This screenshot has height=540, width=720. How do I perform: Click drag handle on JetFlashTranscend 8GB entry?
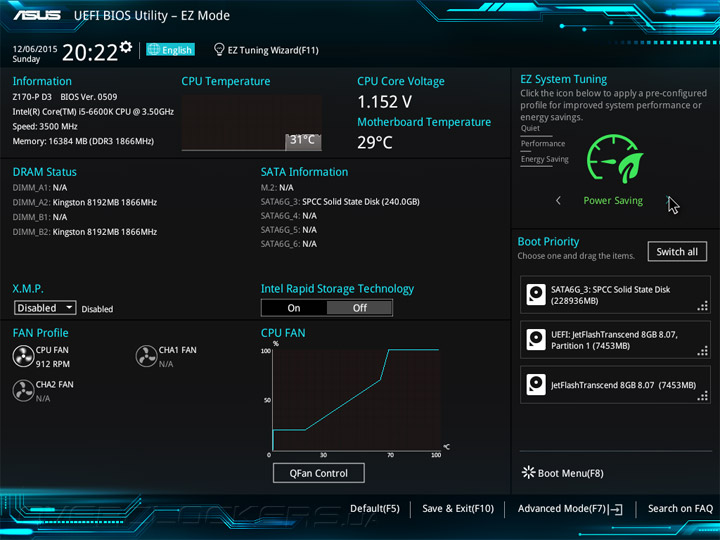(703, 397)
